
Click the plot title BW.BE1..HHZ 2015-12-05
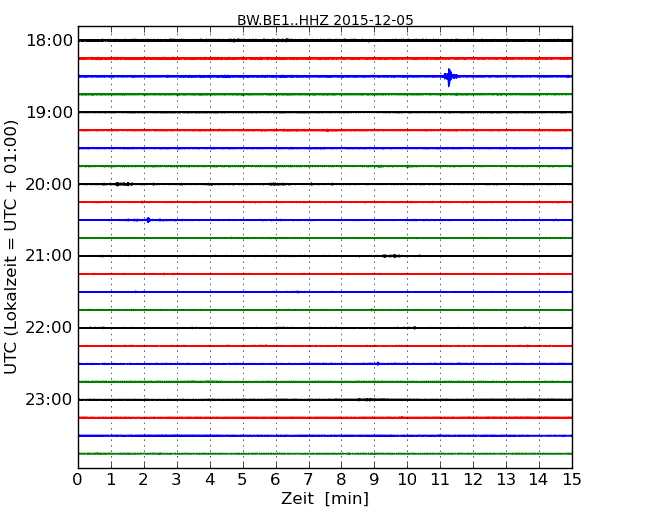click(325, 20)
